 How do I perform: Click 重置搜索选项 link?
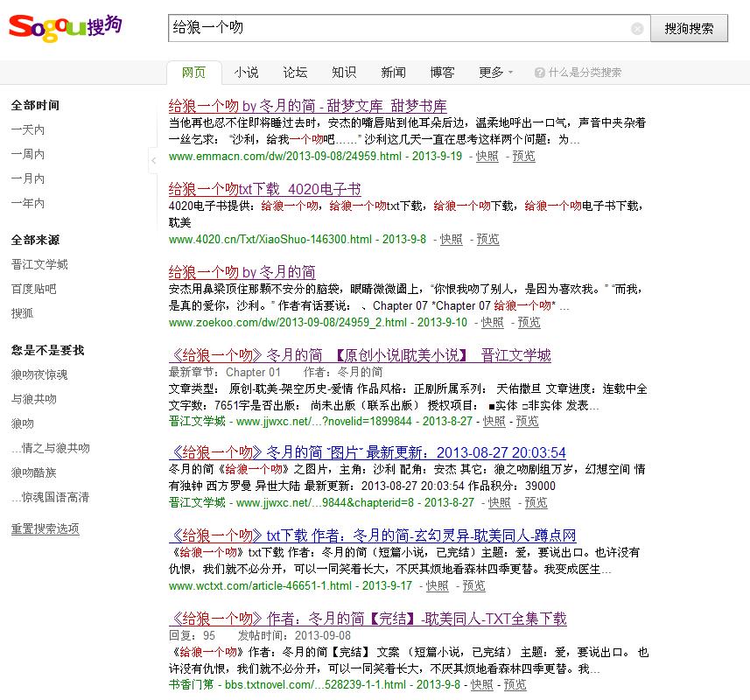point(45,528)
